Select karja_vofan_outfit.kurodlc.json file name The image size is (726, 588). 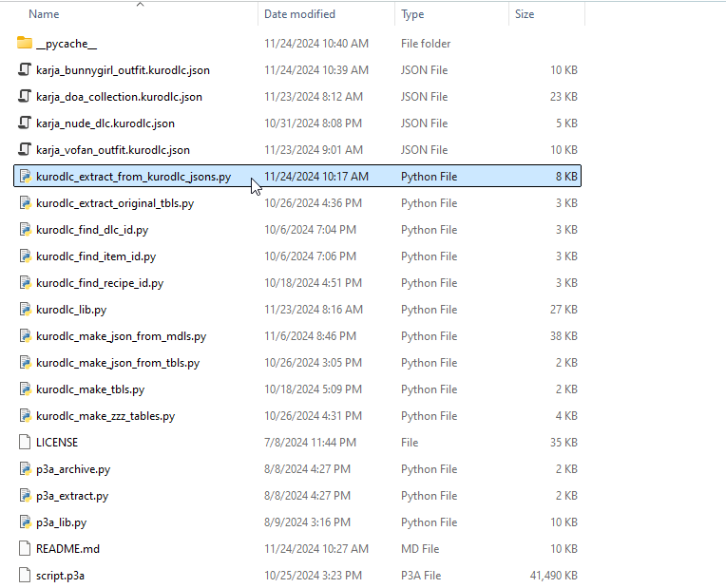tap(113, 150)
